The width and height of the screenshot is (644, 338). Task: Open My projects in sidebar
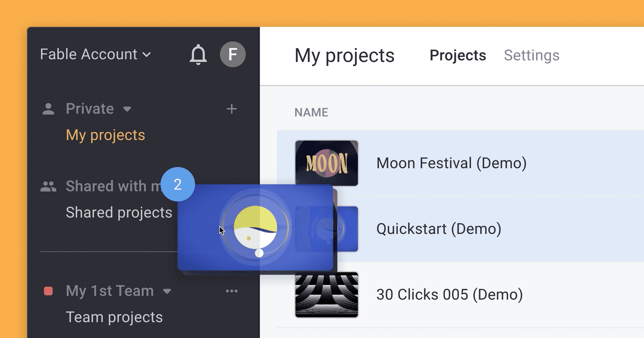pyautogui.click(x=105, y=135)
